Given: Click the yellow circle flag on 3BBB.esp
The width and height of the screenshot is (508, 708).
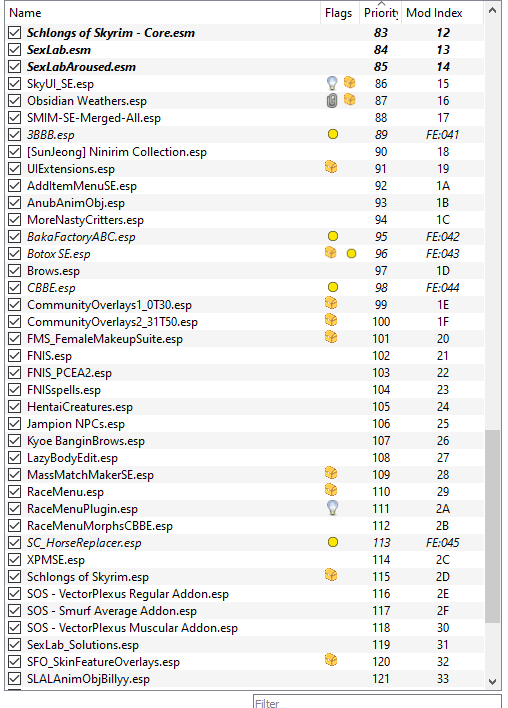Looking at the screenshot, I should [333, 134].
